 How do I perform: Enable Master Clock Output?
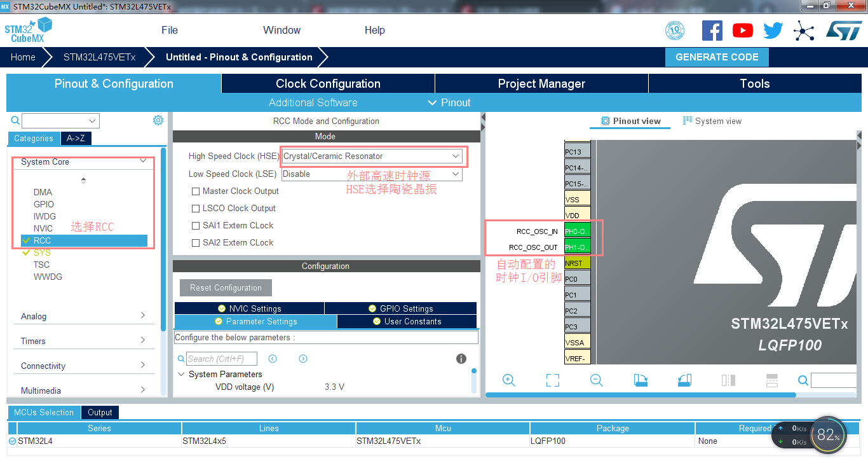pos(196,191)
